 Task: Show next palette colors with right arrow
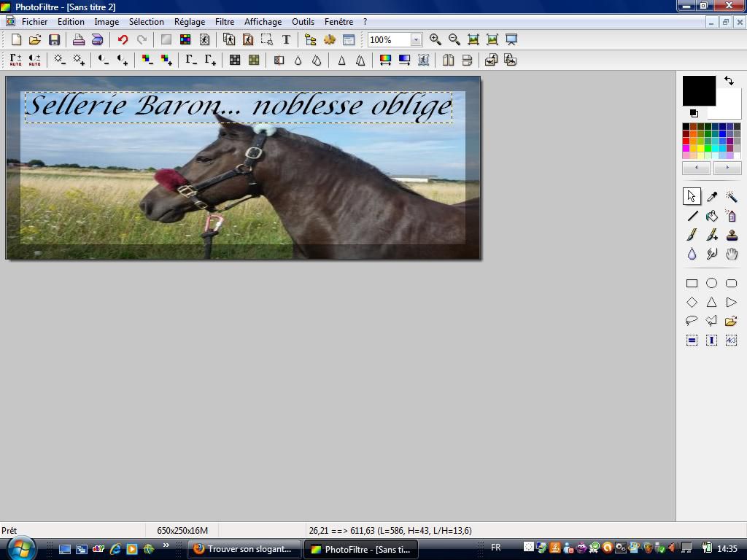coord(727,168)
